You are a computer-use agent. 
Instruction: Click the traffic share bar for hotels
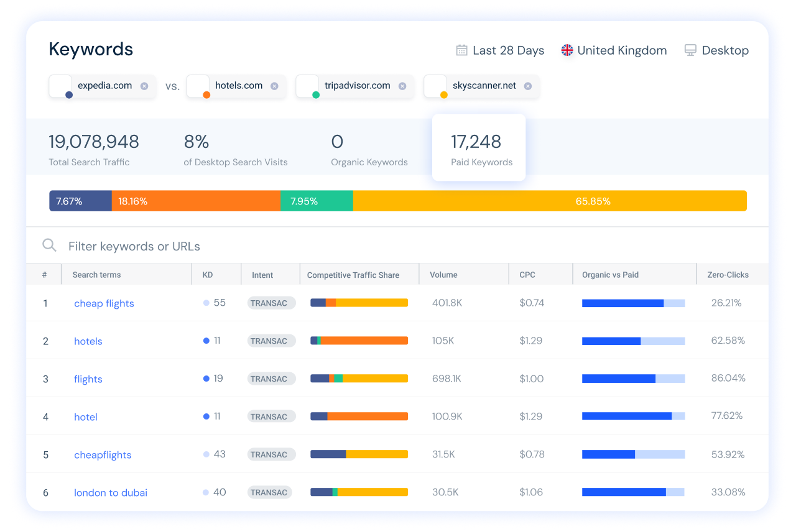pyautogui.click(x=359, y=341)
